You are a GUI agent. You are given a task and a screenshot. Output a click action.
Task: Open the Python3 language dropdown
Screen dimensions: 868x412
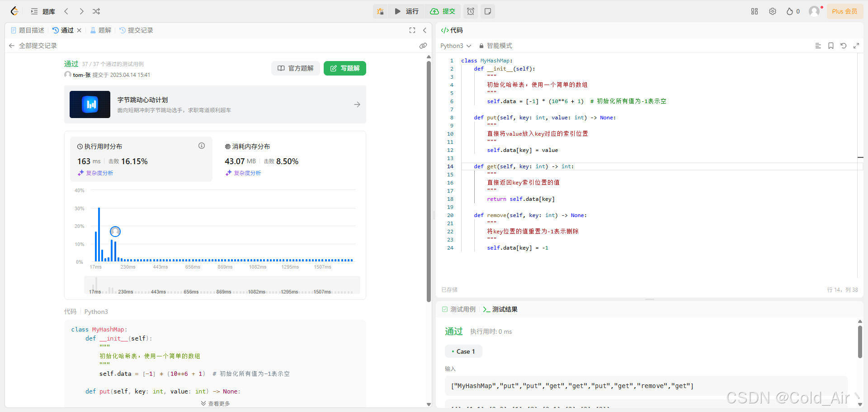coord(455,46)
